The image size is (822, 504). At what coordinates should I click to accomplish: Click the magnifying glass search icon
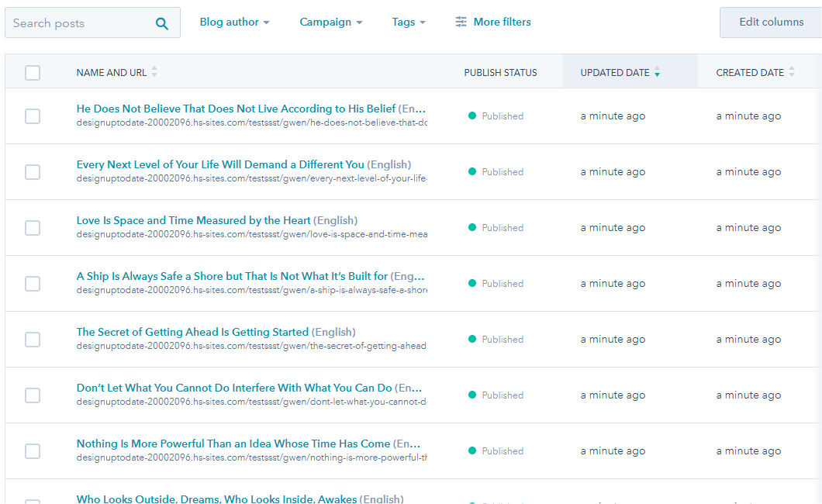162,23
